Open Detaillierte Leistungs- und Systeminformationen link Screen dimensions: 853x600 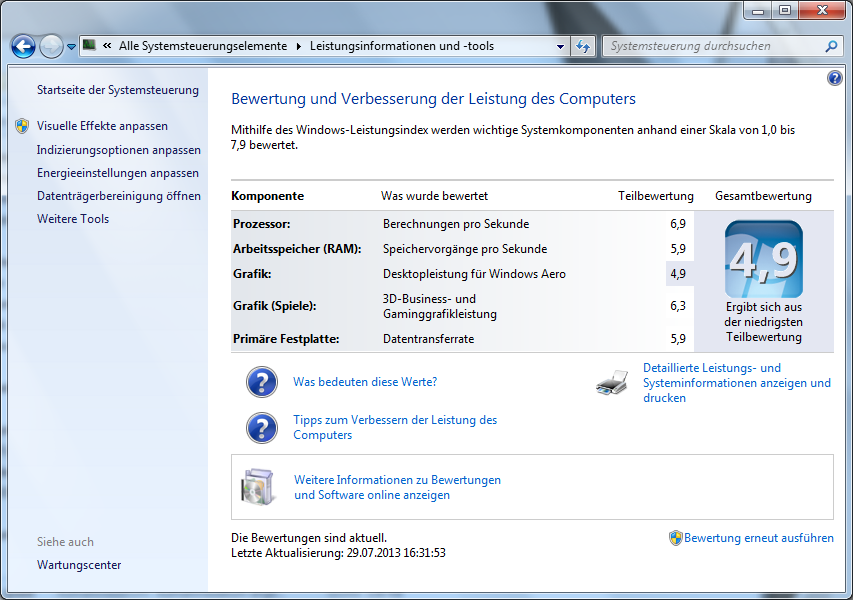[737, 383]
